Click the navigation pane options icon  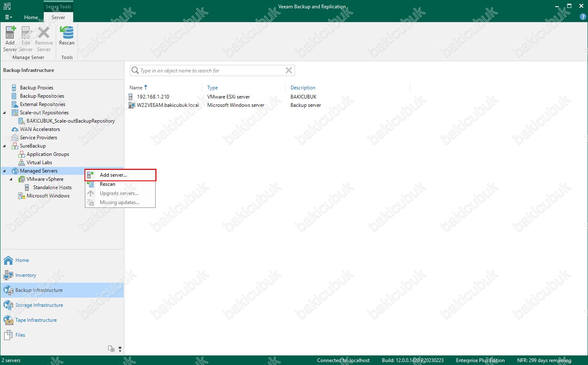click(x=111, y=349)
